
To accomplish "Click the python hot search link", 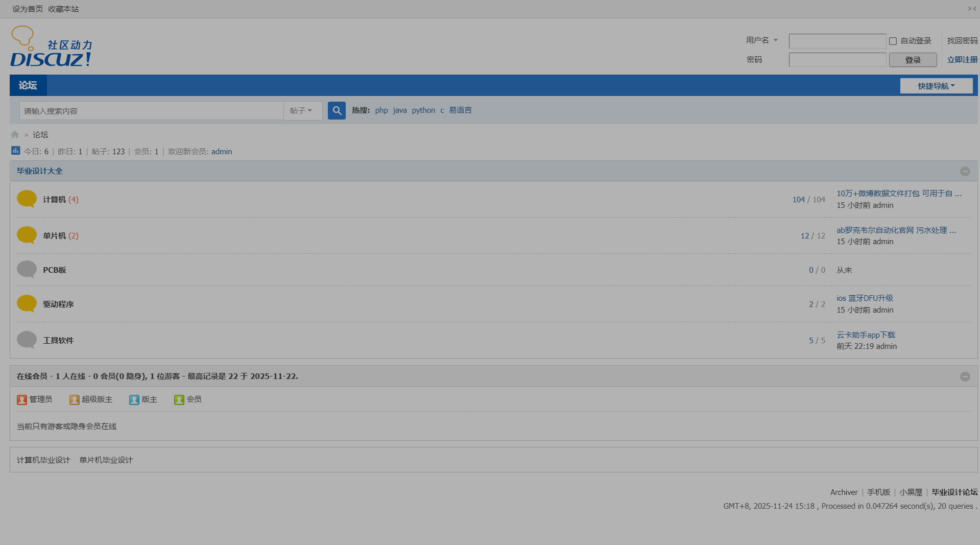I will pos(423,110).
